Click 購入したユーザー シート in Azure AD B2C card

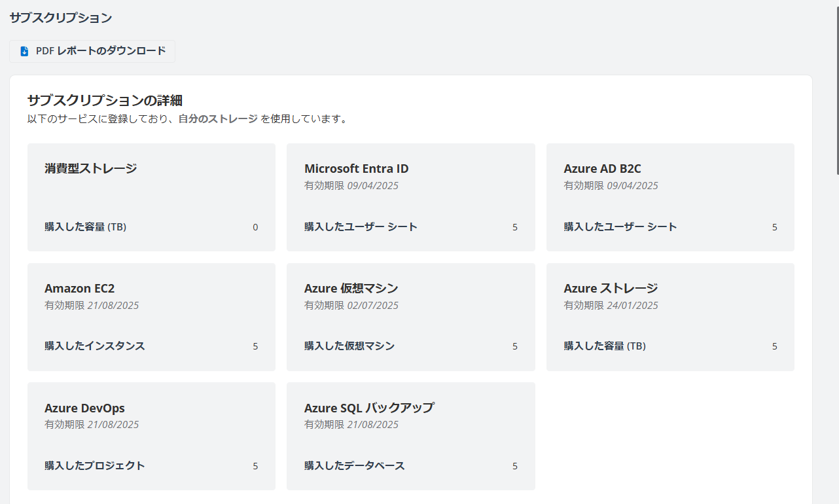click(x=621, y=227)
